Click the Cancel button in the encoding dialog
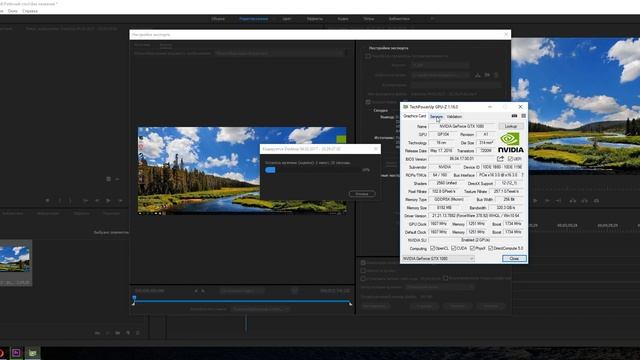The height and width of the screenshot is (360, 640). [362, 194]
